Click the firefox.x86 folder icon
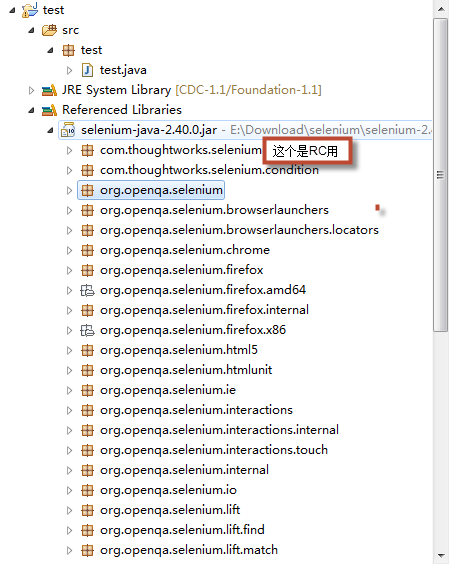The image size is (449, 564). coord(87,330)
